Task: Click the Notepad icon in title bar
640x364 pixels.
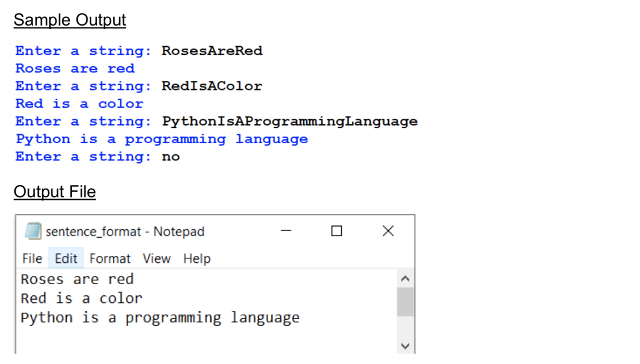Action: coord(33,230)
